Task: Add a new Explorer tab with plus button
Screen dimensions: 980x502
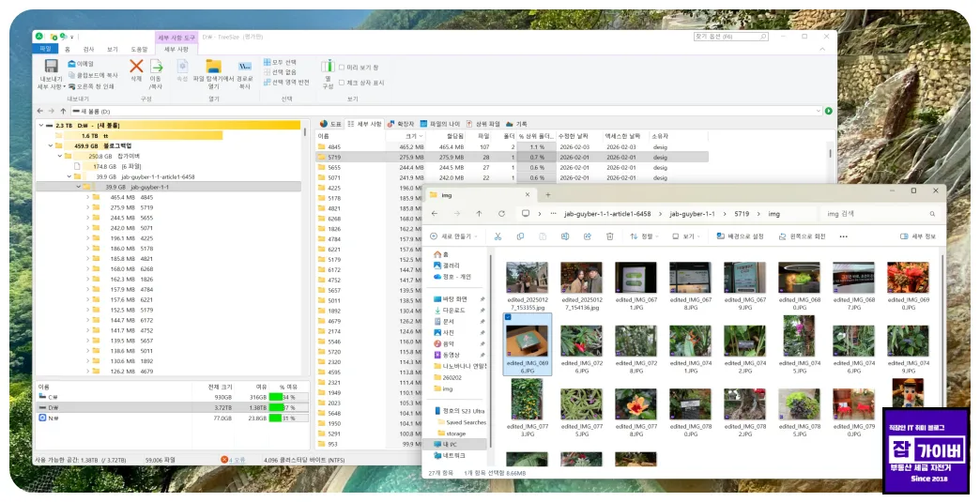Action: pyautogui.click(x=548, y=195)
